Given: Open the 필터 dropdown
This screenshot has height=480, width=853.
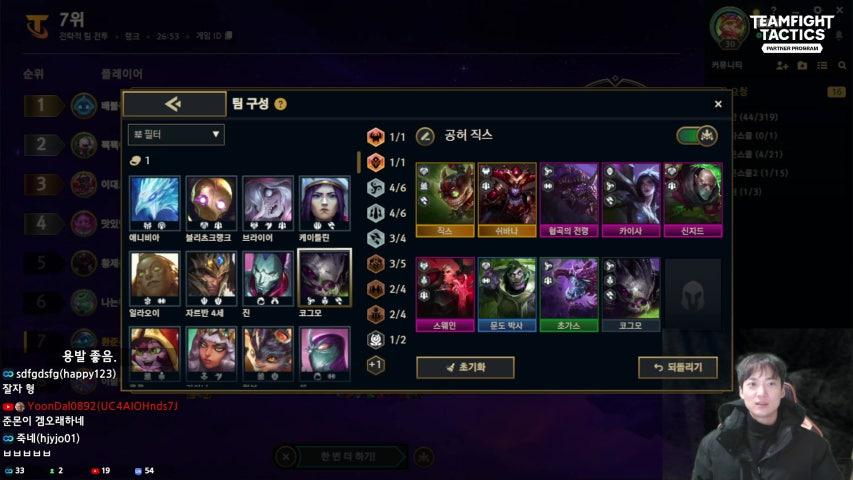Looking at the screenshot, I should (x=176, y=134).
